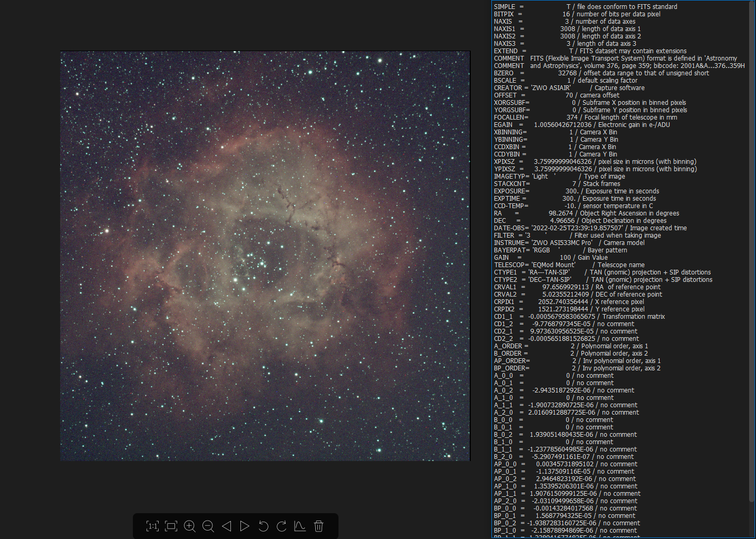Click the OFFSET 70 line

(557, 95)
